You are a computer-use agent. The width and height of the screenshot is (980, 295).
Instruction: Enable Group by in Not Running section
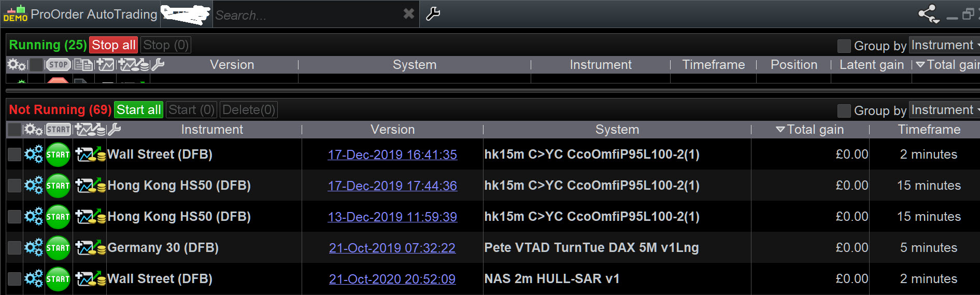844,110
